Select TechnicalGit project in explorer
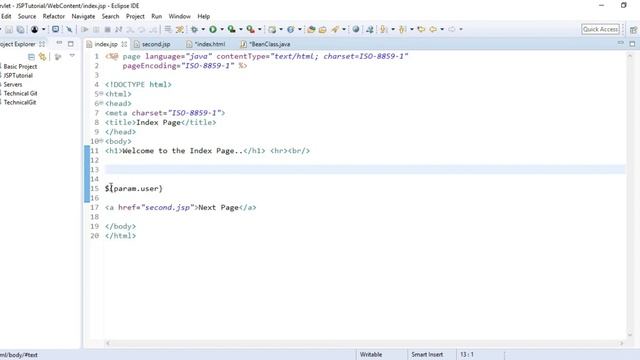The width and height of the screenshot is (640, 360). [x=20, y=102]
